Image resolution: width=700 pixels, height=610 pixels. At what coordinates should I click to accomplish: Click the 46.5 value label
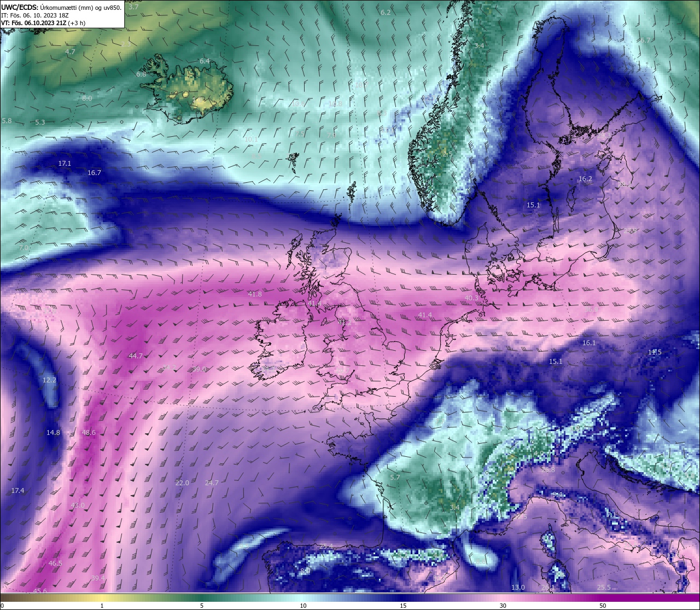(x=55, y=563)
